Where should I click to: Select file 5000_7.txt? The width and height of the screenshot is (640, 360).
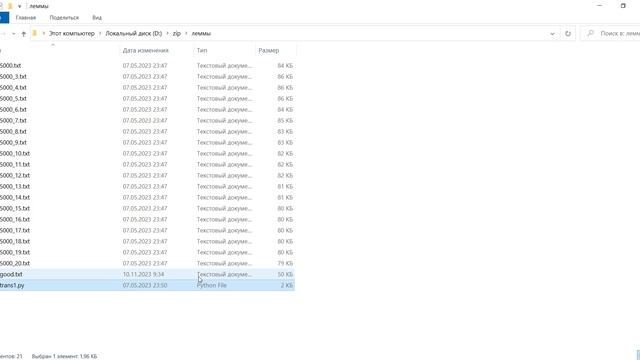(13, 120)
